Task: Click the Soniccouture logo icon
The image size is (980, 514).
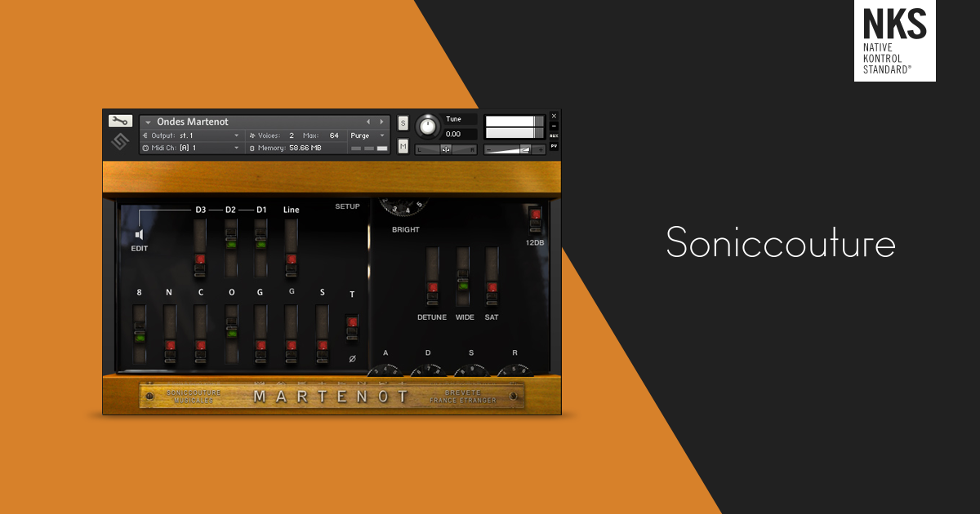Action: point(120,140)
